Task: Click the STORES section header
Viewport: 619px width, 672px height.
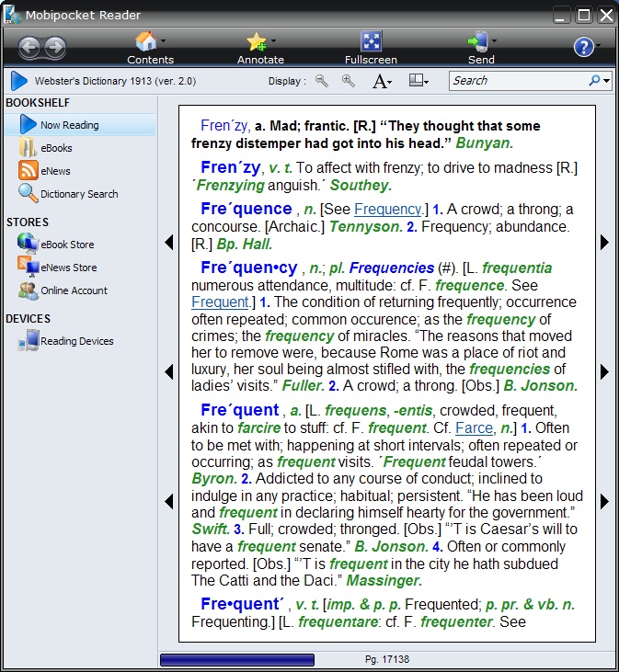Action: click(28, 222)
